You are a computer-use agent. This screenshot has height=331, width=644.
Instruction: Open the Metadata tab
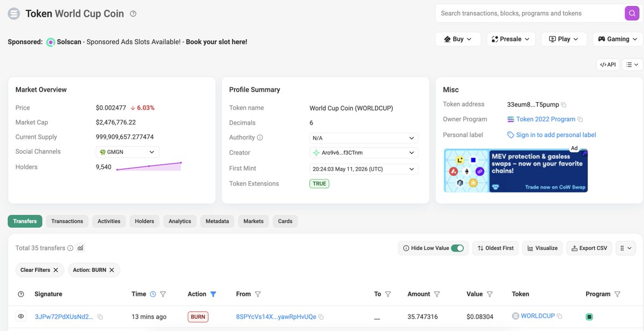(217, 221)
